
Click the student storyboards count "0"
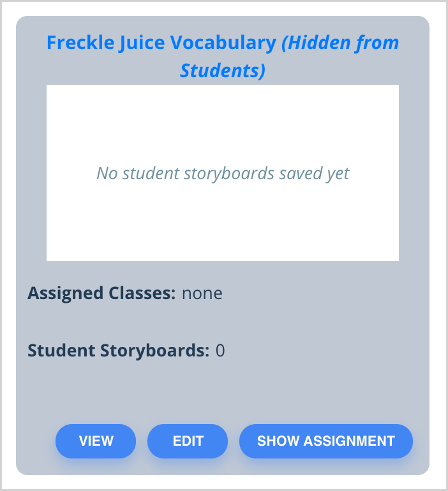[220, 351]
